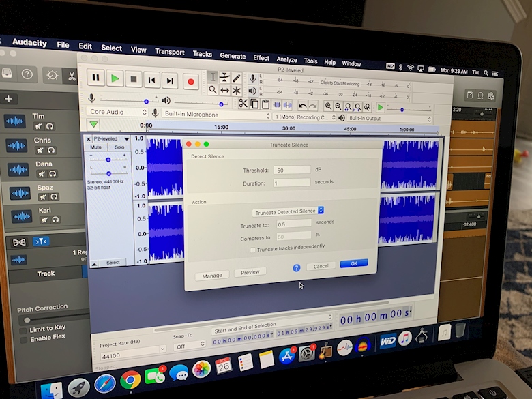Image resolution: width=532 pixels, height=399 pixels.
Task: Check Truncate tracks independently checkbox
Action: [253, 250]
